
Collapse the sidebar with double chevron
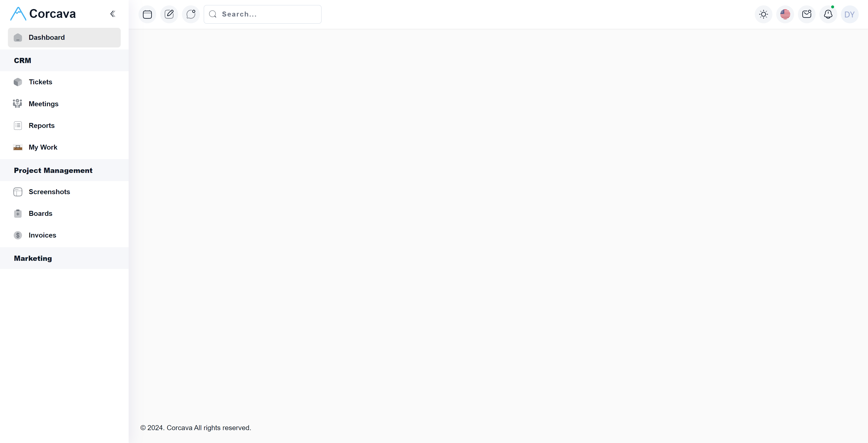[113, 14]
